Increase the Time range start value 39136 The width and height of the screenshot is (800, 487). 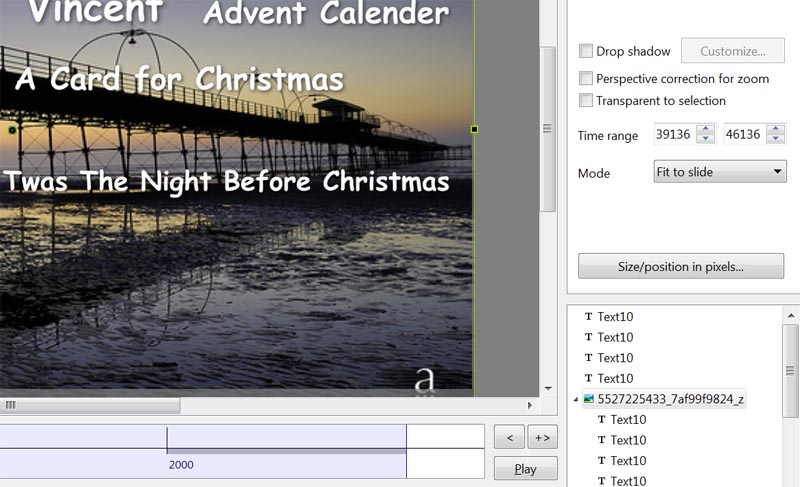[706, 129]
